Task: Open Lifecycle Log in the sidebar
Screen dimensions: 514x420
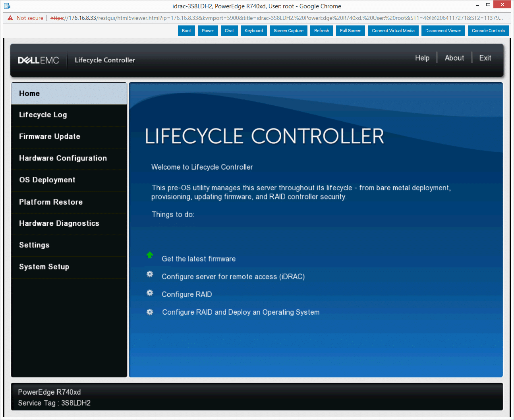Action: [x=69, y=115]
